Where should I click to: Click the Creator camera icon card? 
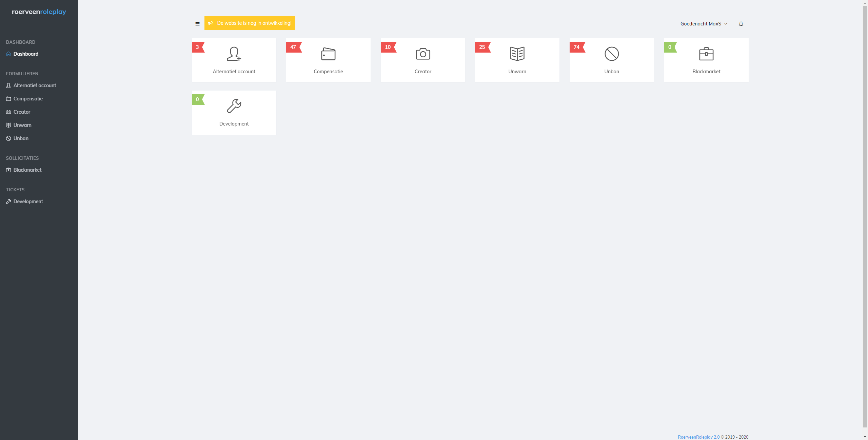point(423,54)
